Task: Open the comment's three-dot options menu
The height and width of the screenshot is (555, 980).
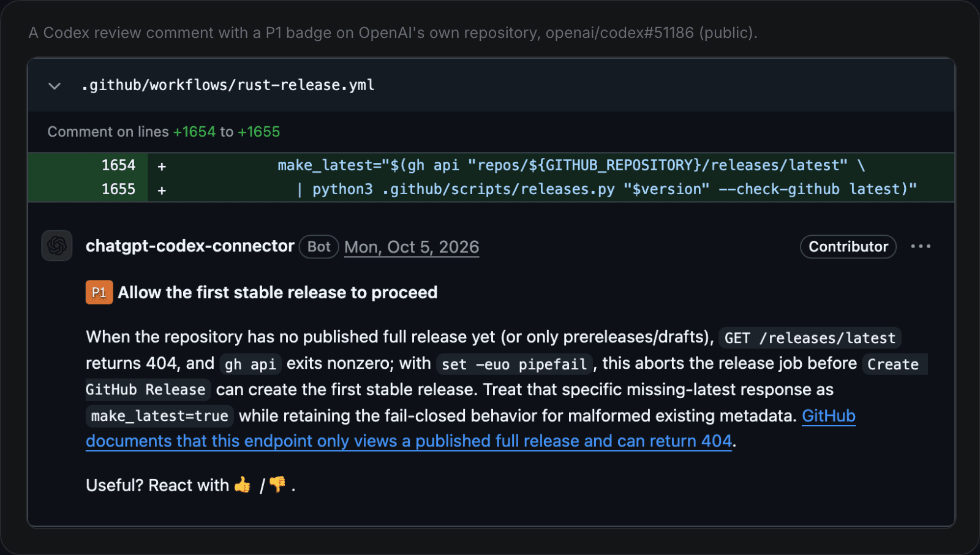Action: pos(921,246)
